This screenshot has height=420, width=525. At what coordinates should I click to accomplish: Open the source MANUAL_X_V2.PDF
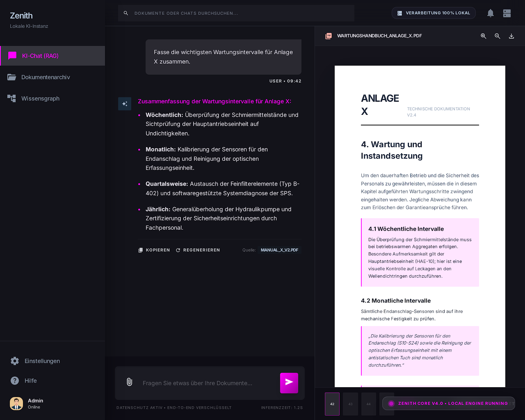click(280, 250)
